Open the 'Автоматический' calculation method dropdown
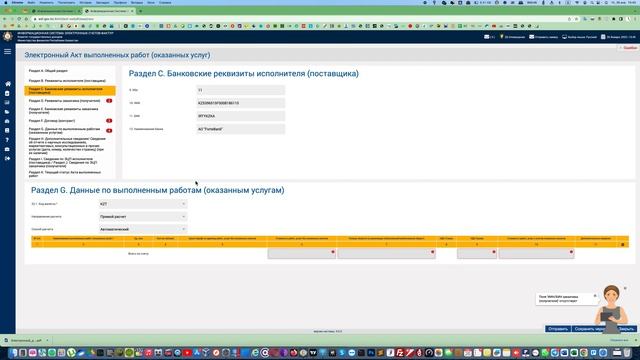The width and height of the screenshot is (640, 360). pos(143,229)
